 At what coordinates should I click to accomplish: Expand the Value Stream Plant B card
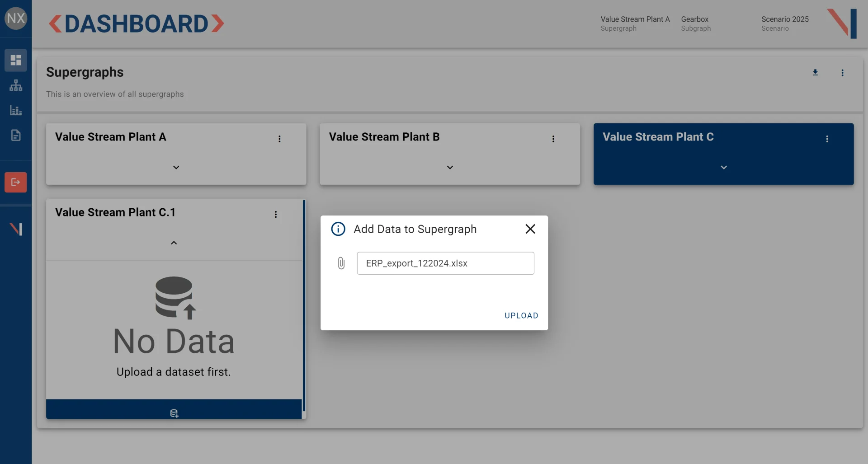450,167
